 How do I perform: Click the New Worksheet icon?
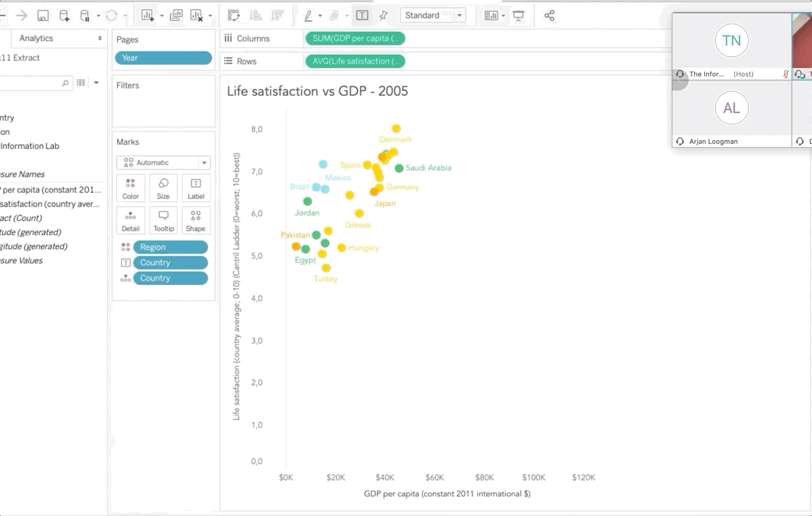coord(147,15)
